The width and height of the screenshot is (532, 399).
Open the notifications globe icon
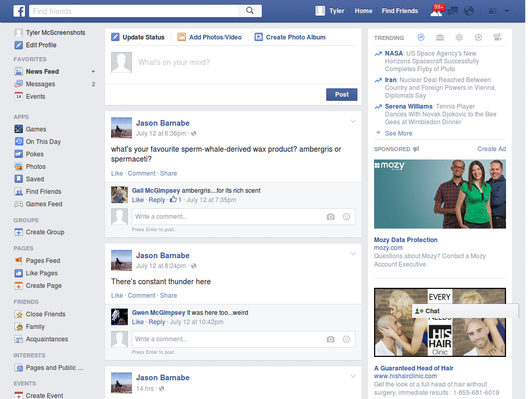[469, 11]
